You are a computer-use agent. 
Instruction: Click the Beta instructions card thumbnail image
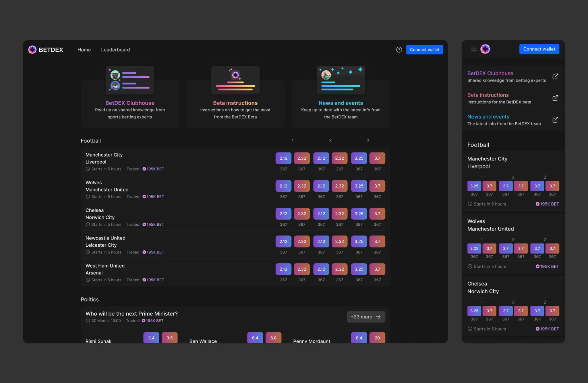235,80
